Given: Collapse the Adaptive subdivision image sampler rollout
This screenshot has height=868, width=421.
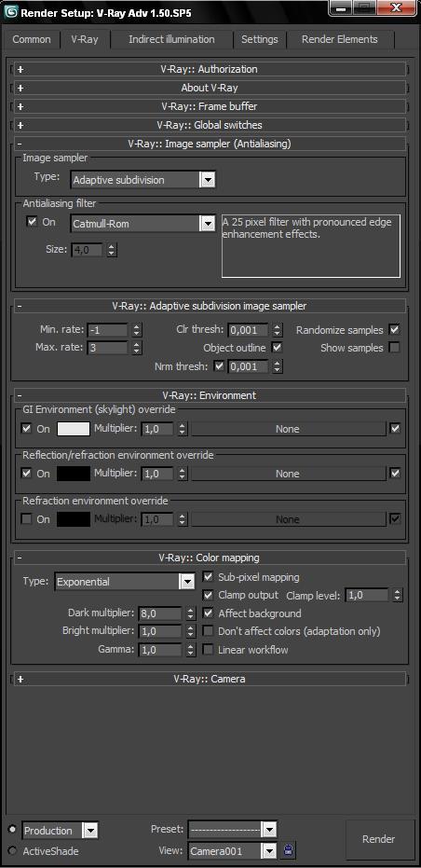Looking at the screenshot, I should (210, 306).
